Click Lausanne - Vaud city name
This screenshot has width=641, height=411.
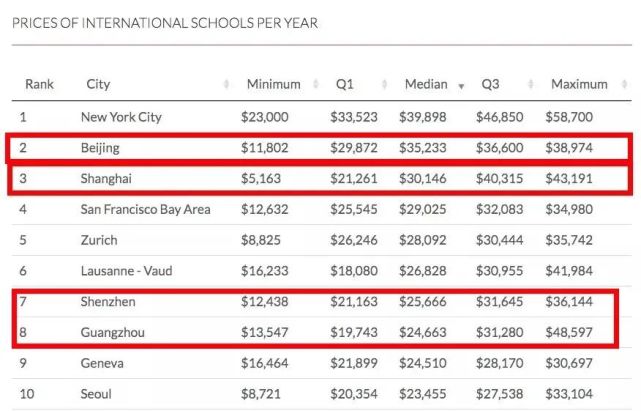point(126,271)
